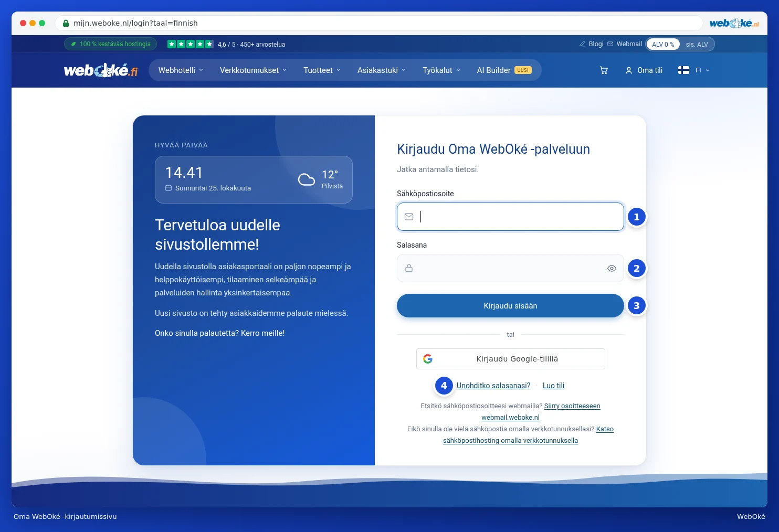The height and width of the screenshot is (532, 779).
Task: Click the Salasana password input field
Action: 510,268
